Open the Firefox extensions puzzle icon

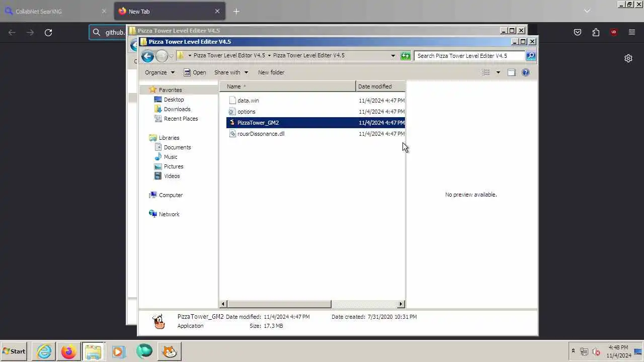596,32
